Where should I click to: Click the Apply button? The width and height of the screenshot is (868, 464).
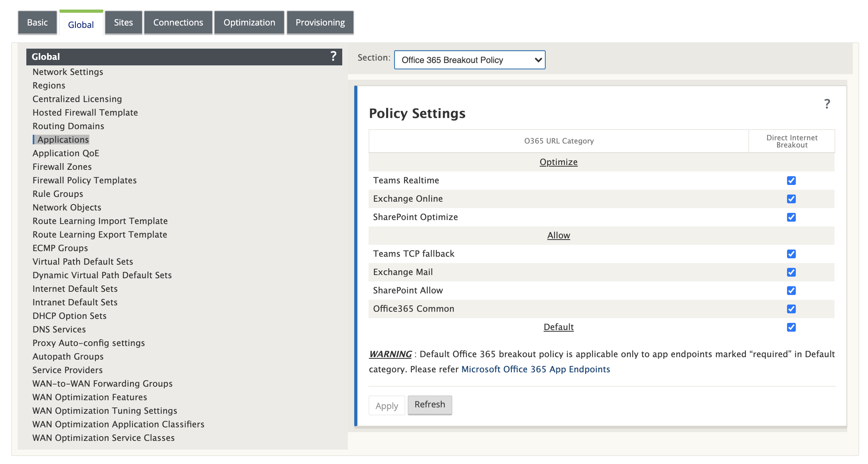[x=387, y=405]
